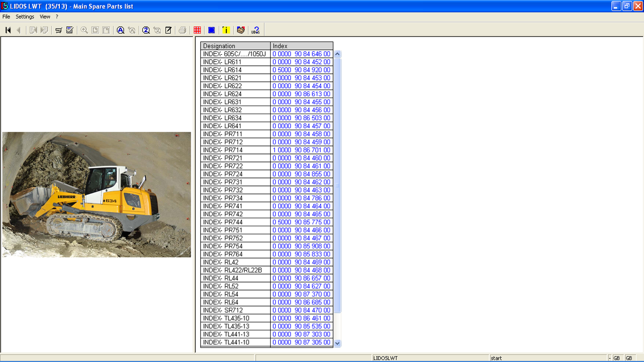Open the LIDOS help question icon
The width and height of the screenshot is (644, 362).
pos(256,30)
